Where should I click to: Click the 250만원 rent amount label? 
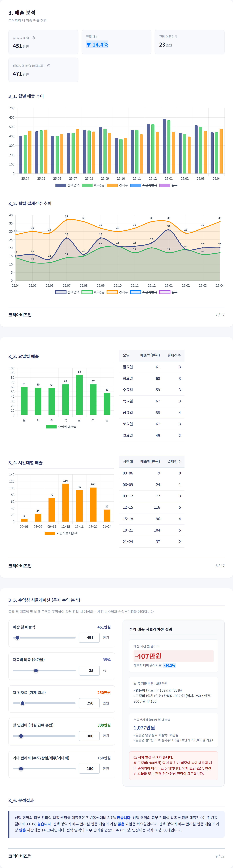click(x=104, y=692)
